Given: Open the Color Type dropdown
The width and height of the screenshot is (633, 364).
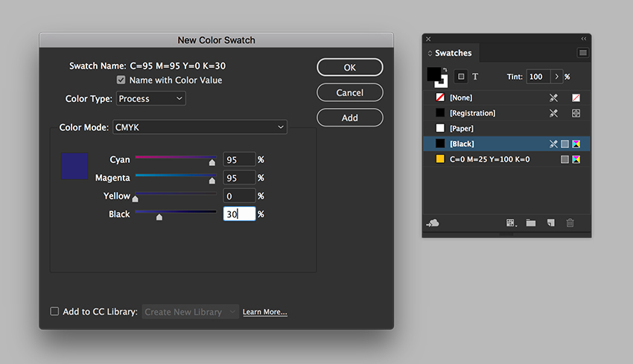Looking at the screenshot, I should (151, 98).
